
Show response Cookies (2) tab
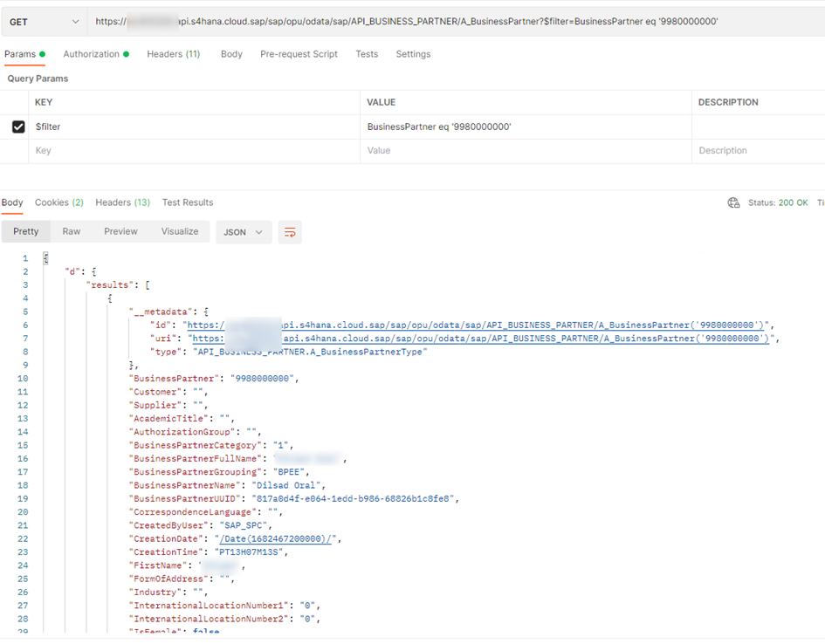click(58, 202)
